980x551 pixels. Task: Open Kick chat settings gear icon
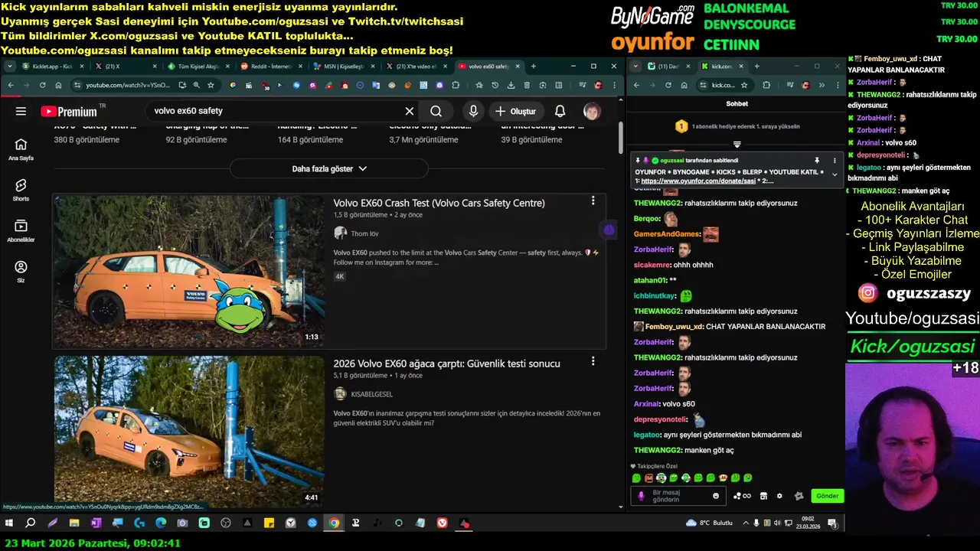click(x=779, y=496)
